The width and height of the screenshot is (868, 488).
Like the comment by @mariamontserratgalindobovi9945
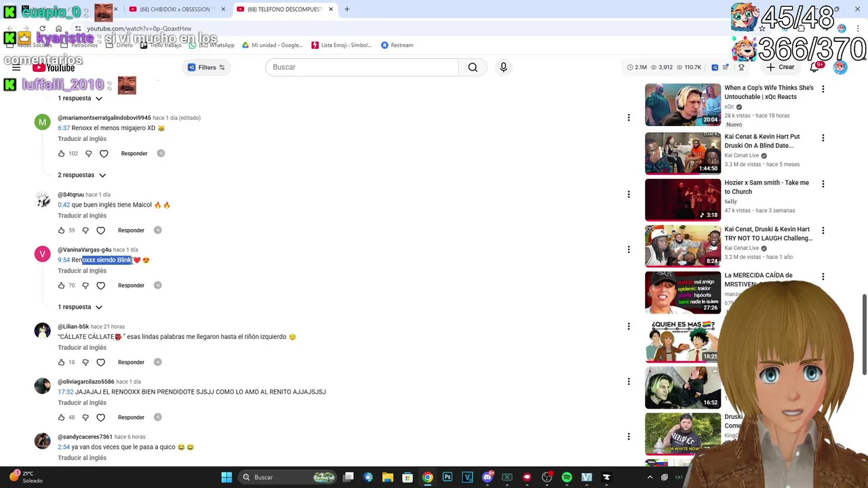(61, 154)
